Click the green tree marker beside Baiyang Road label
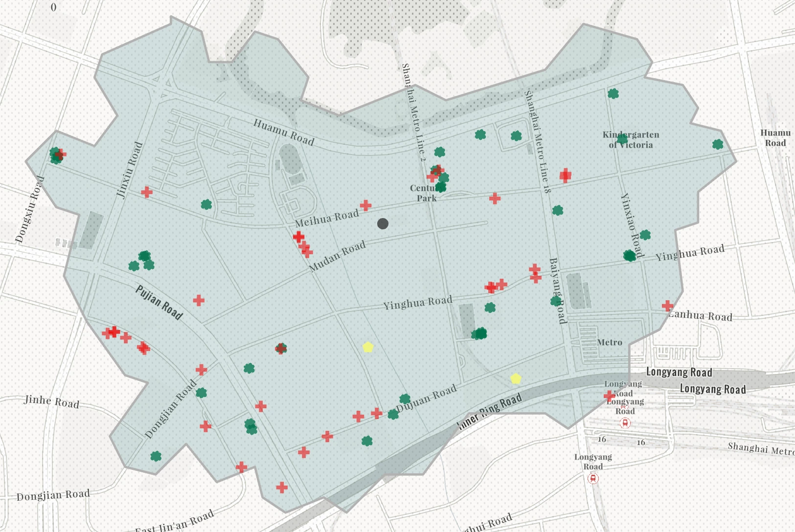Viewport: 795px width, 532px height. 555,301
